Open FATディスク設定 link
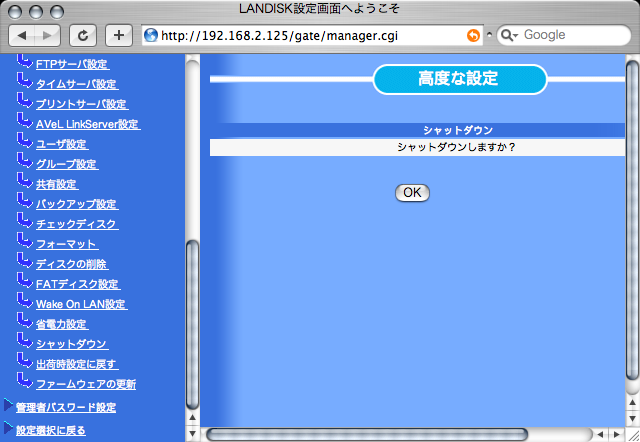The height and width of the screenshot is (442, 640). (78, 284)
